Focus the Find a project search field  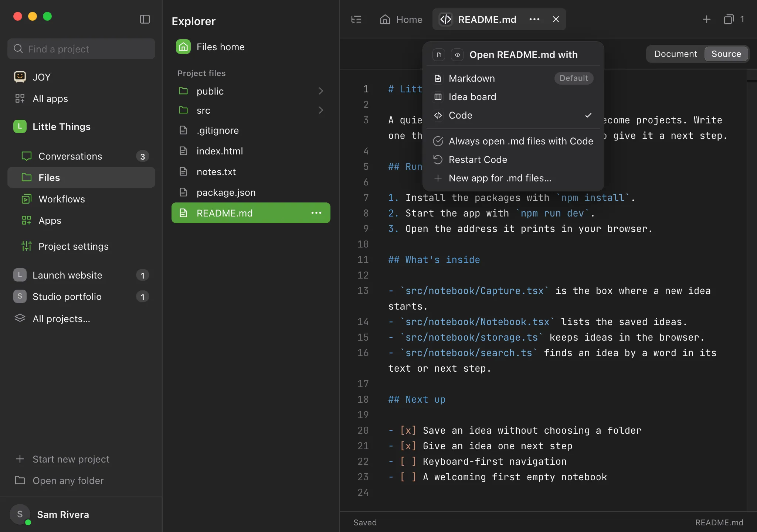tap(81, 49)
